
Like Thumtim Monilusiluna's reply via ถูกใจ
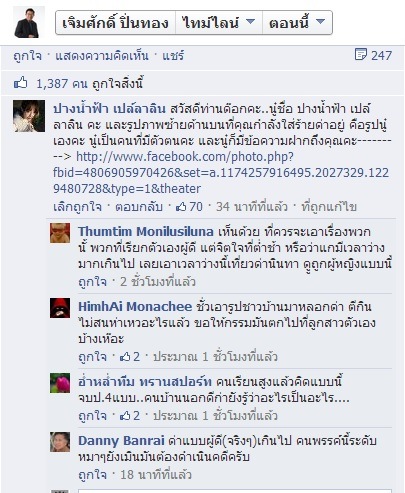(92, 282)
